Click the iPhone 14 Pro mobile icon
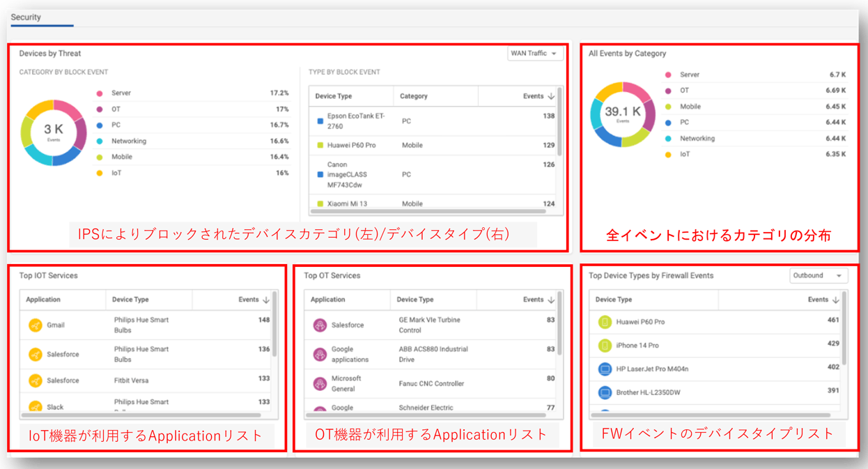The width and height of the screenshot is (868, 469). (x=605, y=346)
